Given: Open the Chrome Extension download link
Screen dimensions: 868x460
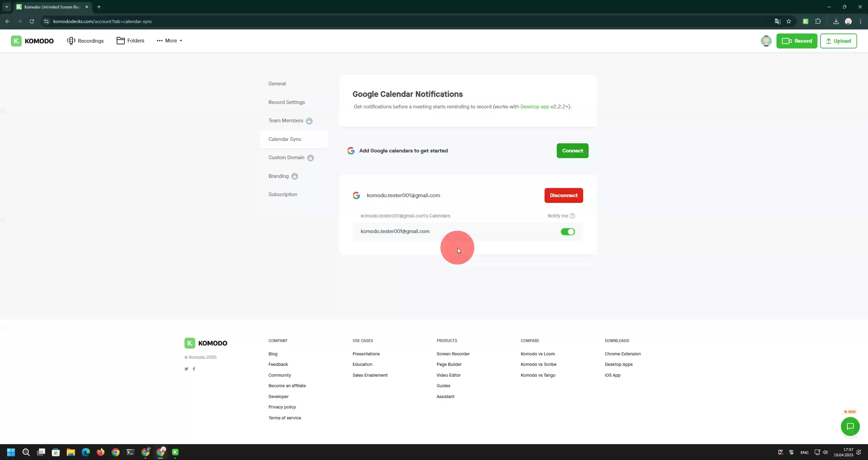Looking at the screenshot, I should pos(623,354).
